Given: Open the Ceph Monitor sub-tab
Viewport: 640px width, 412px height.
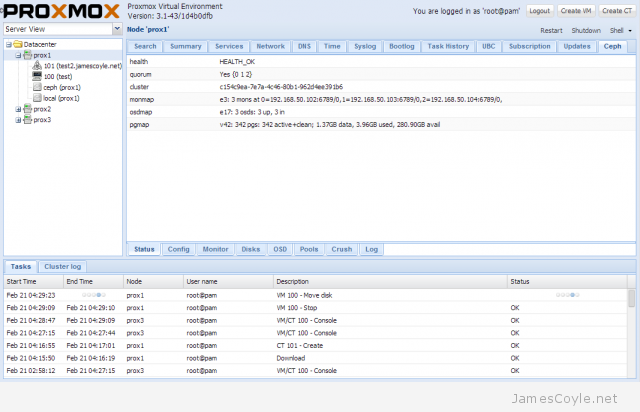Looking at the screenshot, I should (216, 249).
